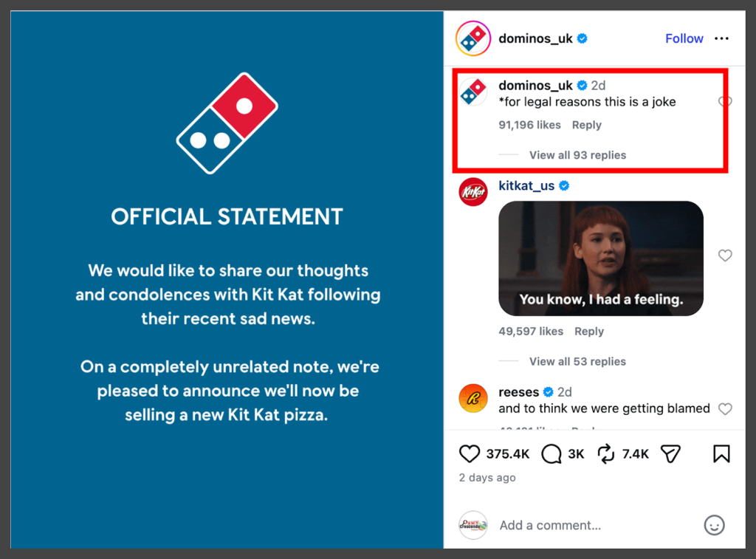Like the dominos_uk joke comment
This screenshot has width=756, height=559.
click(724, 102)
